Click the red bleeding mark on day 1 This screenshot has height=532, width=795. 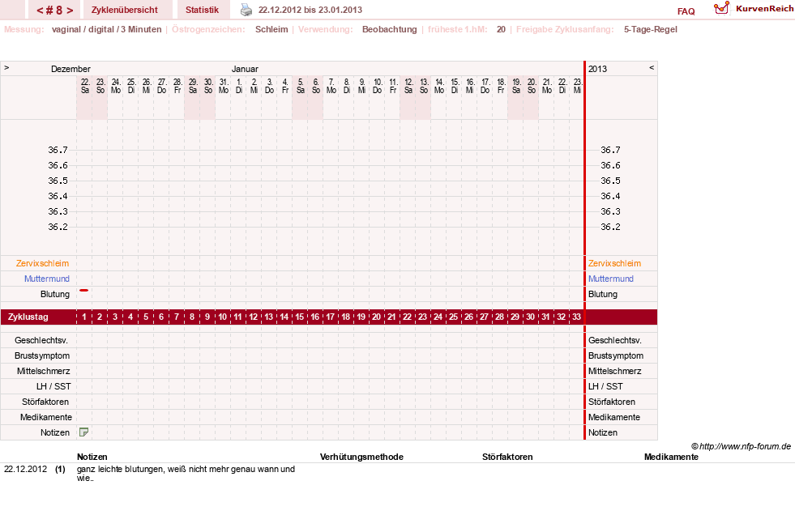pyautogui.click(x=84, y=291)
